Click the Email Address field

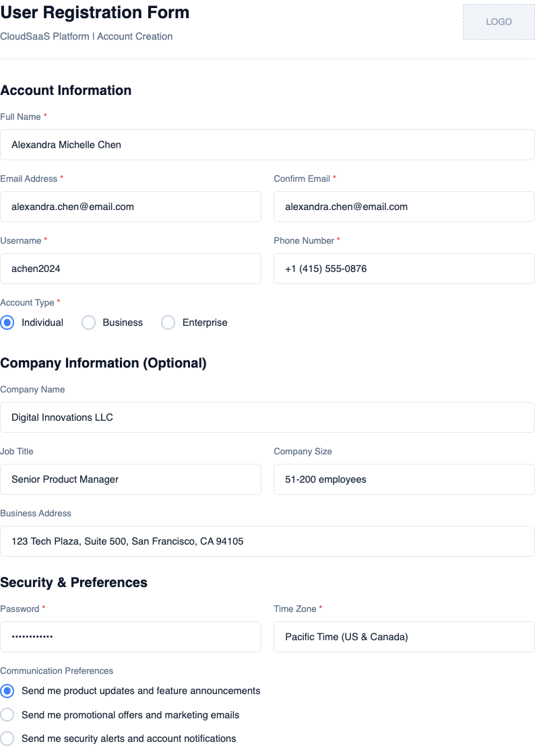coord(131,206)
